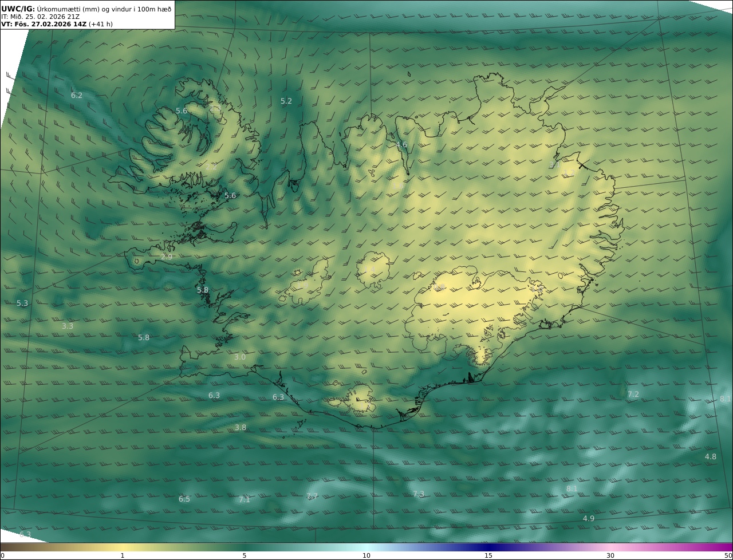733x560 pixels.
Task: Select the 3.3 value label
Action: coord(68,326)
